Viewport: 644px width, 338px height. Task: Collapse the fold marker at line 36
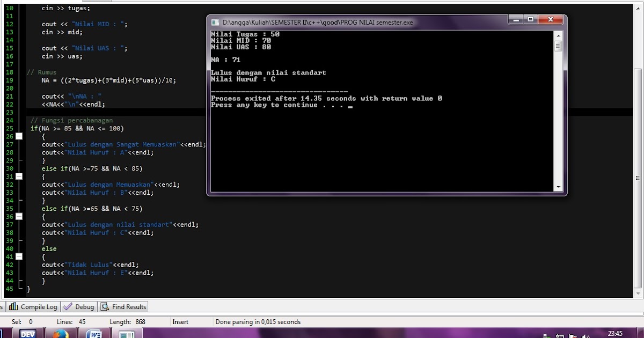pyautogui.click(x=18, y=216)
